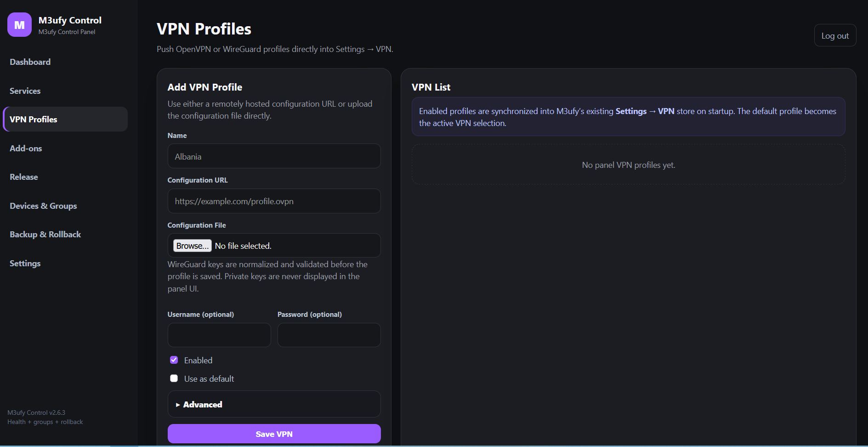
Task: Click Browse... to choose a configuration file
Action: pyautogui.click(x=192, y=246)
